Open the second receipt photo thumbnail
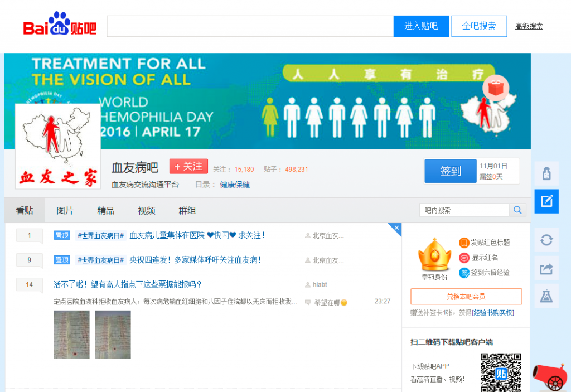 pyautogui.click(x=113, y=335)
